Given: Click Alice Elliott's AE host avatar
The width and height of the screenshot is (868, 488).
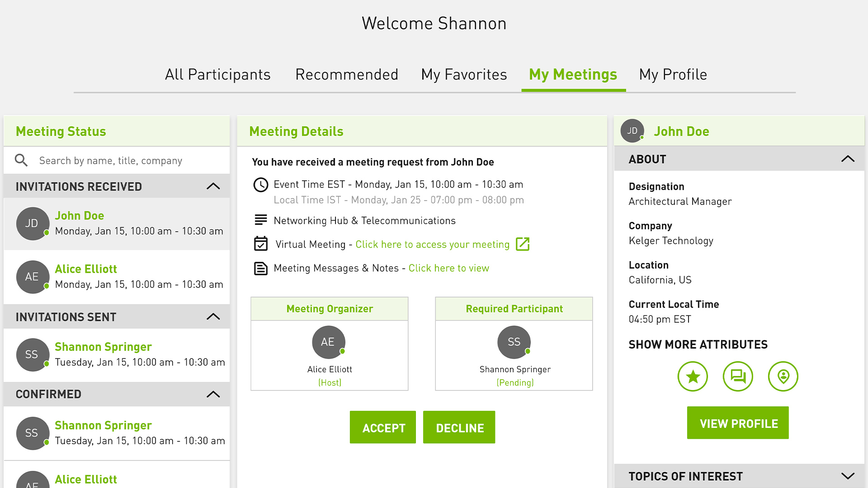Looking at the screenshot, I should [329, 342].
